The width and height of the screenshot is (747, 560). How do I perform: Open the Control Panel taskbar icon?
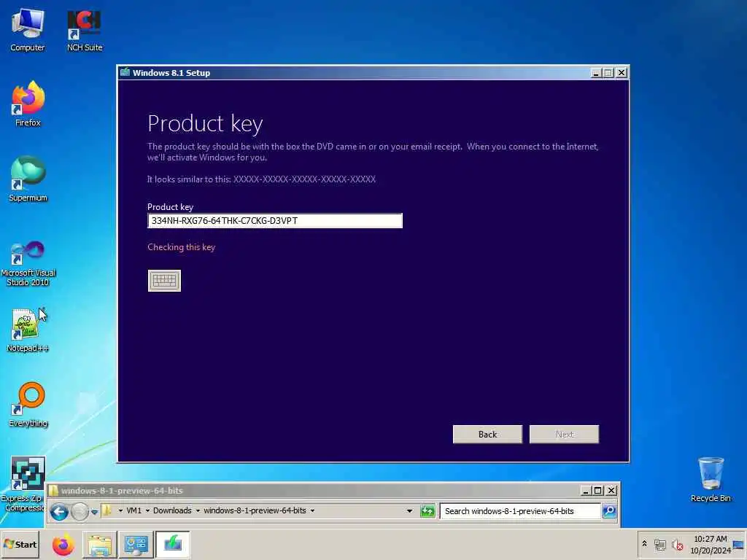[136, 545]
